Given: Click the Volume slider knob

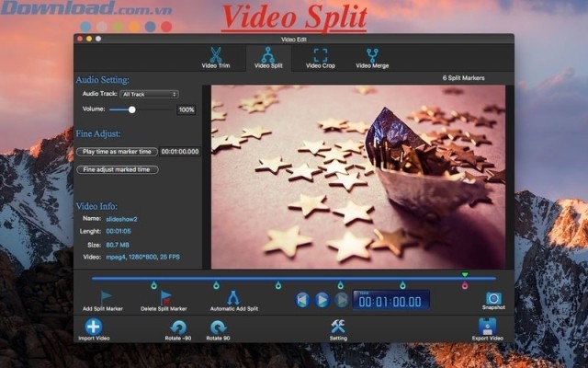Looking at the screenshot, I should [131, 109].
